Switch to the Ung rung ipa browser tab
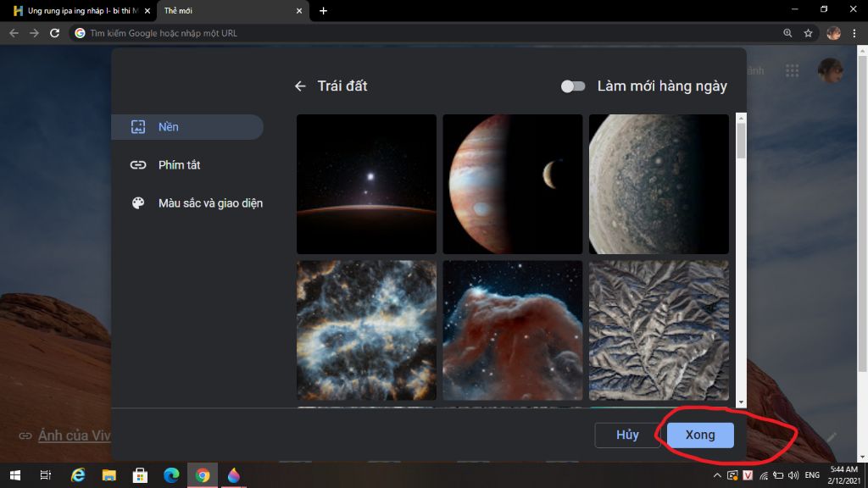868x488 pixels. click(77, 10)
